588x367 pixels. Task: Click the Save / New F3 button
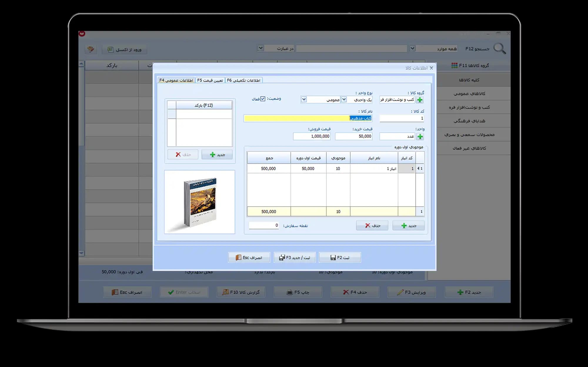295,258
